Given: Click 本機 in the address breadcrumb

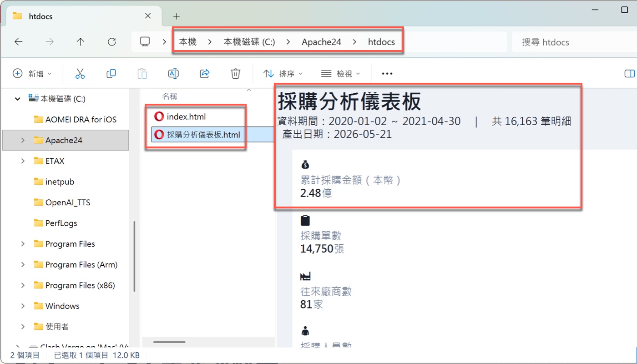Looking at the screenshot, I should pyautogui.click(x=188, y=42).
